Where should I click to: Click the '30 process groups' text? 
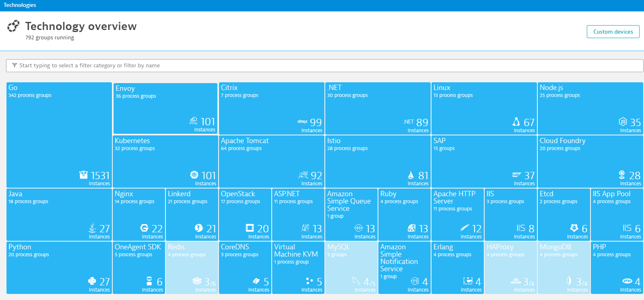(x=348, y=95)
